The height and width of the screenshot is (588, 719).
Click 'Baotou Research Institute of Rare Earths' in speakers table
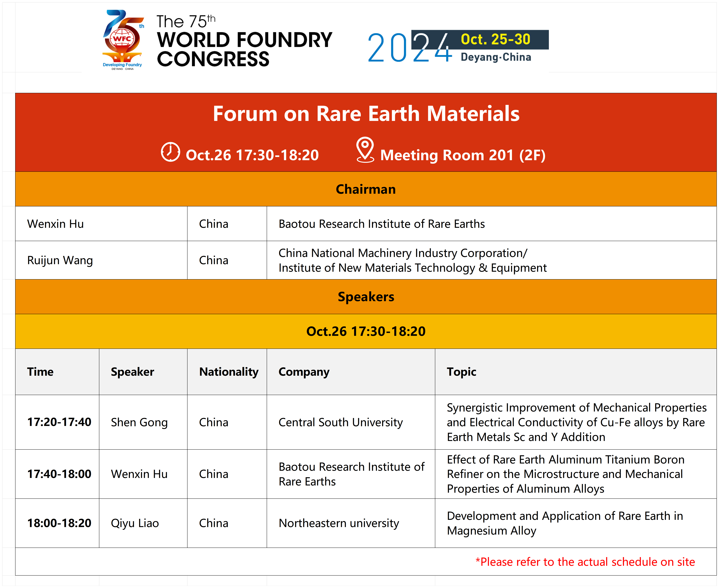[x=351, y=474]
